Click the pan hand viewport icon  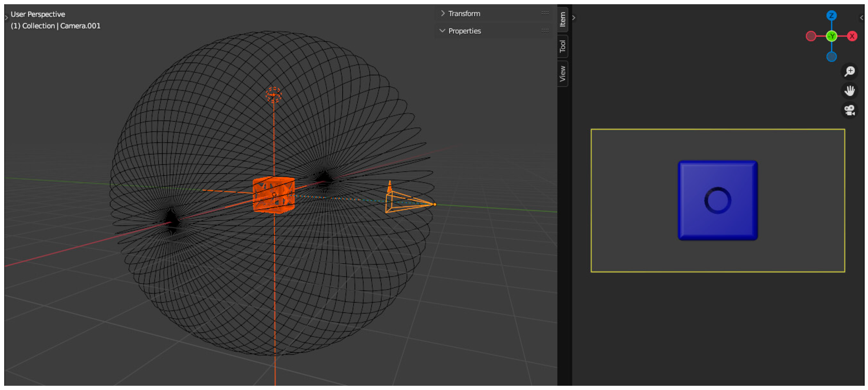point(850,91)
